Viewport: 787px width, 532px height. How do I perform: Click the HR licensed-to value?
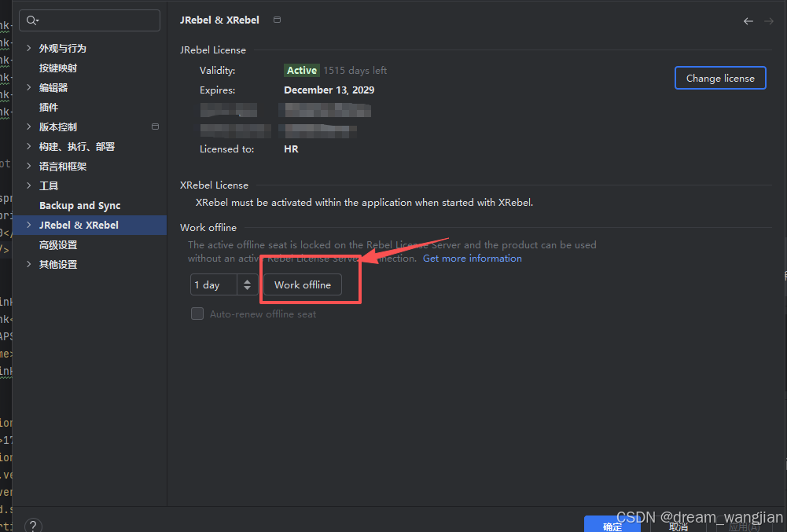(x=291, y=149)
